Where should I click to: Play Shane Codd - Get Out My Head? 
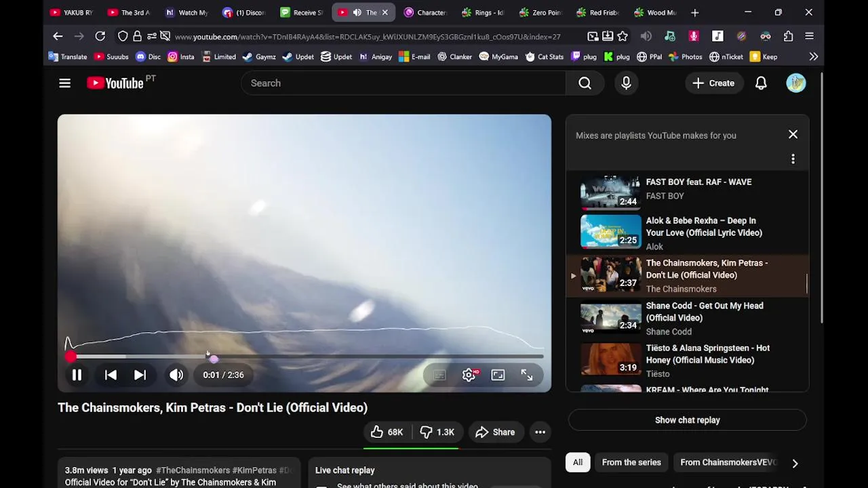(687, 318)
